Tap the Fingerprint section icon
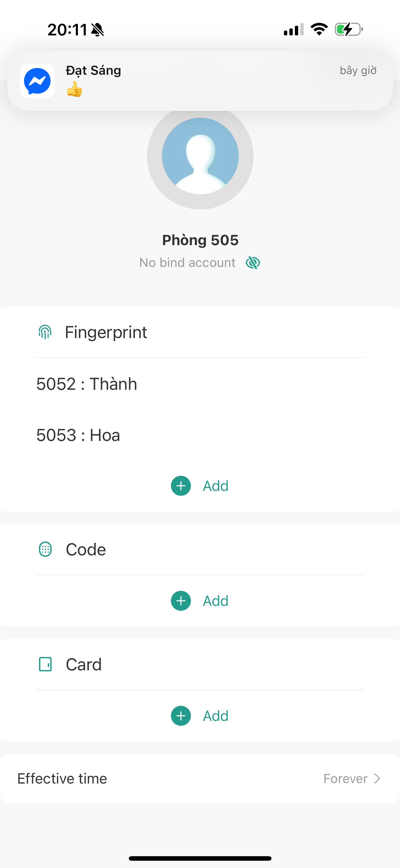The height and width of the screenshot is (868, 400). click(x=45, y=332)
